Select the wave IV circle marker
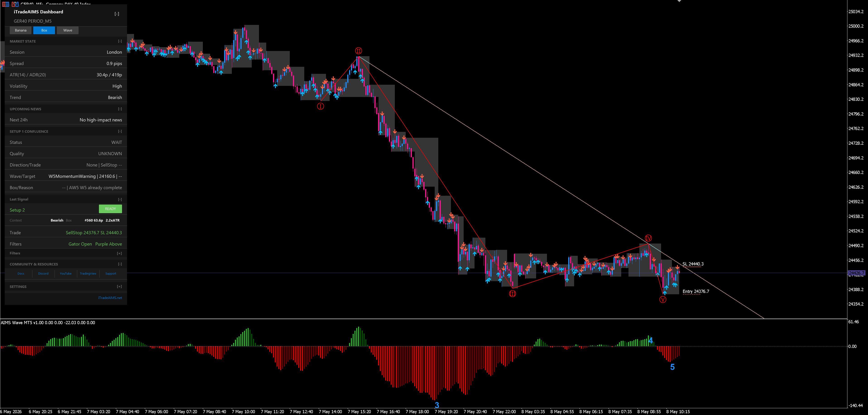This screenshot has height=415, width=868. [x=648, y=238]
